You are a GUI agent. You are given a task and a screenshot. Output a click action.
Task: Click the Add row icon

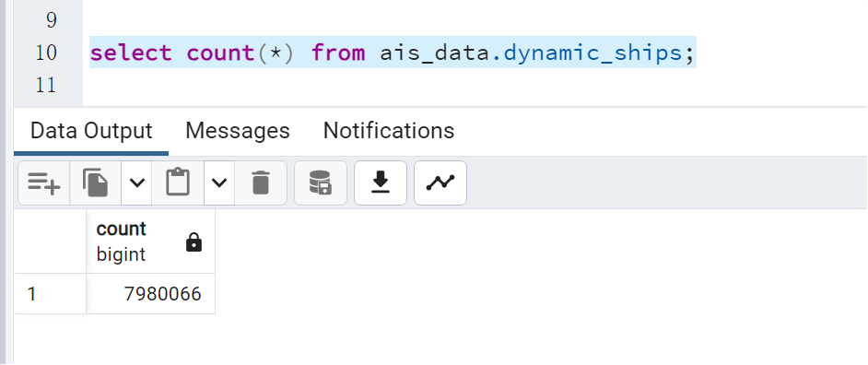pos(43,182)
